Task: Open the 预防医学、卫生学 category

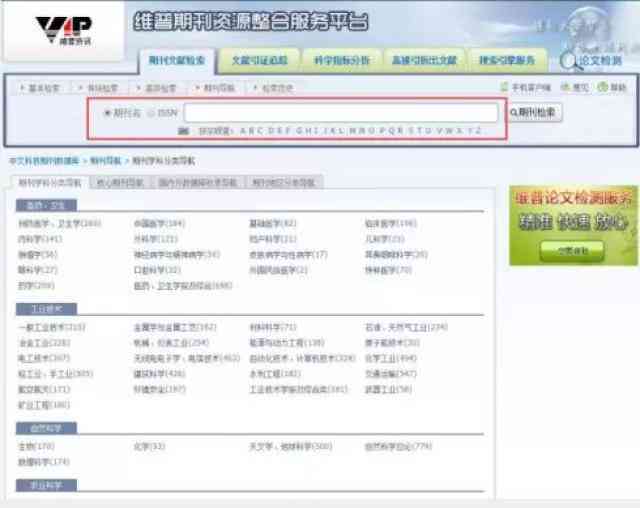Action: (x=60, y=224)
